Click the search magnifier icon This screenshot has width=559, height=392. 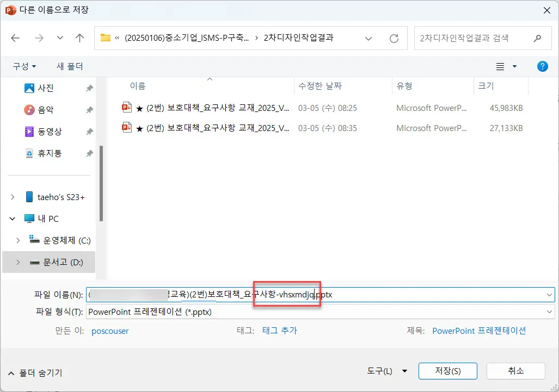537,38
